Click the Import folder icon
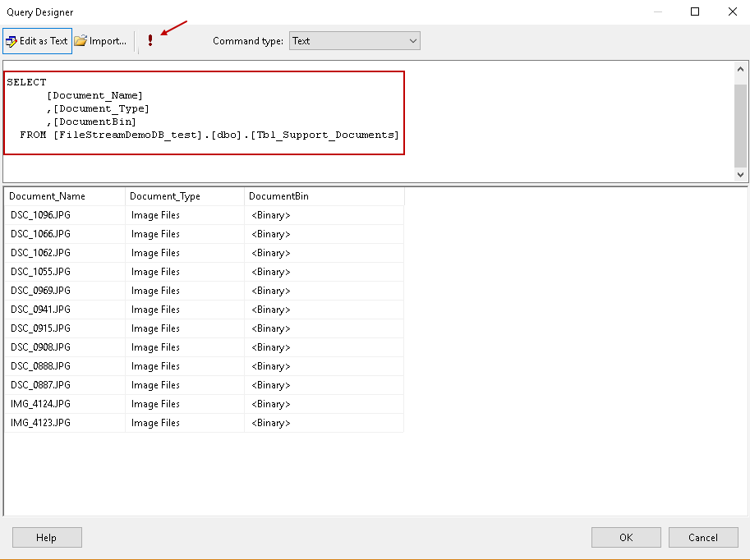Image resolution: width=750 pixels, height=560 pixels. [x=81, y=41]
